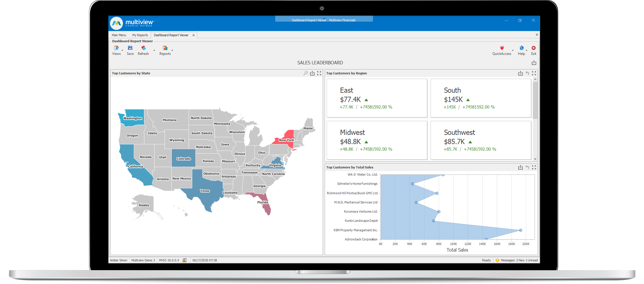Activate zoom on Top Customers by State panel
The image size is (644, 284).
pyautogui.click(x=305, y=73)
